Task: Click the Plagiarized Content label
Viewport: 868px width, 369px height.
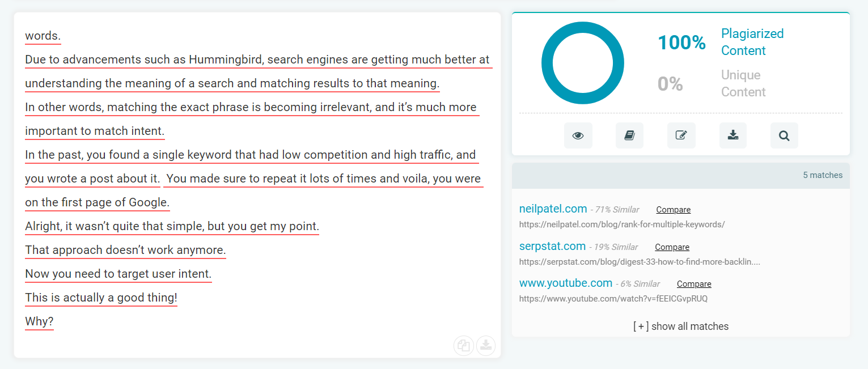Action: click(752, 42)
